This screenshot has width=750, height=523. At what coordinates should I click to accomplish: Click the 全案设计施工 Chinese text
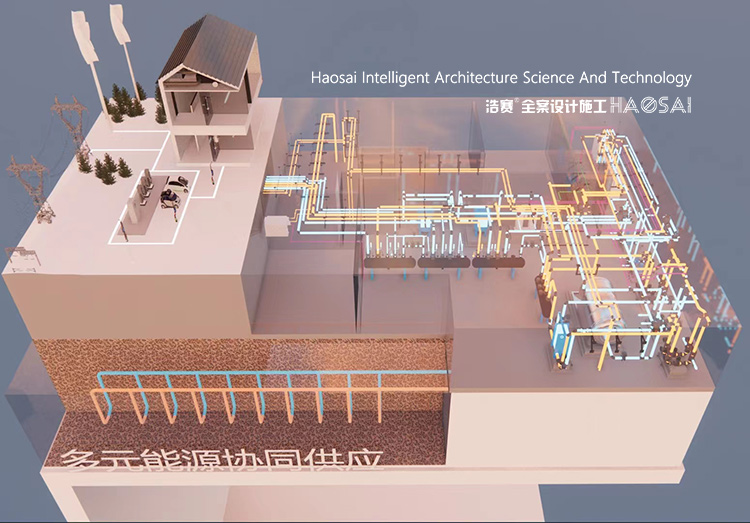click(x=562, y=105)
